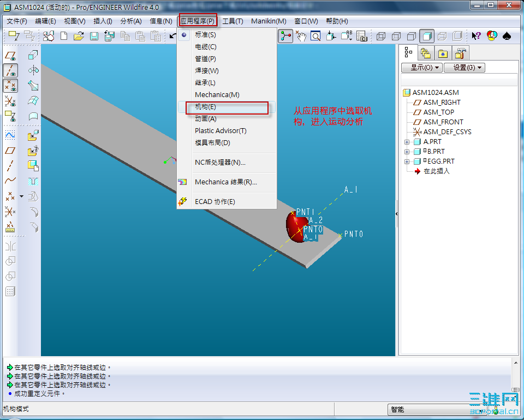Collapse the navigator panel with side arrow
This screenshot has height=420, width=524.
[397, 214]
